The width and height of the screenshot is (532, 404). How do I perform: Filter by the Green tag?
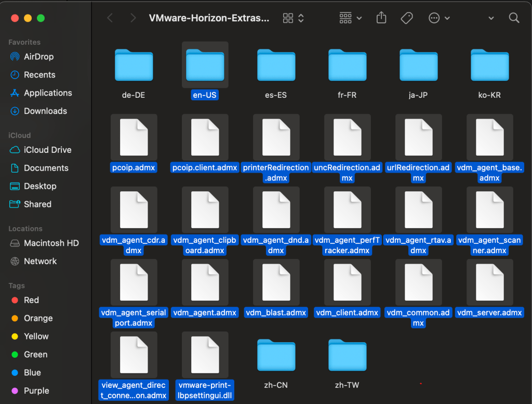pyautogui.click(x=35, y=355)
